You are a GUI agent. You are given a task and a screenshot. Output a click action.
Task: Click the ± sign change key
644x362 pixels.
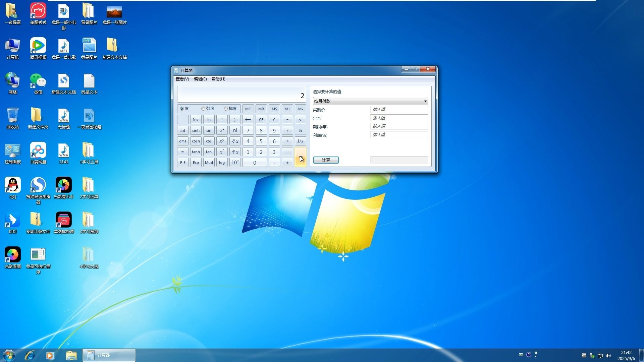coord(287,120)
